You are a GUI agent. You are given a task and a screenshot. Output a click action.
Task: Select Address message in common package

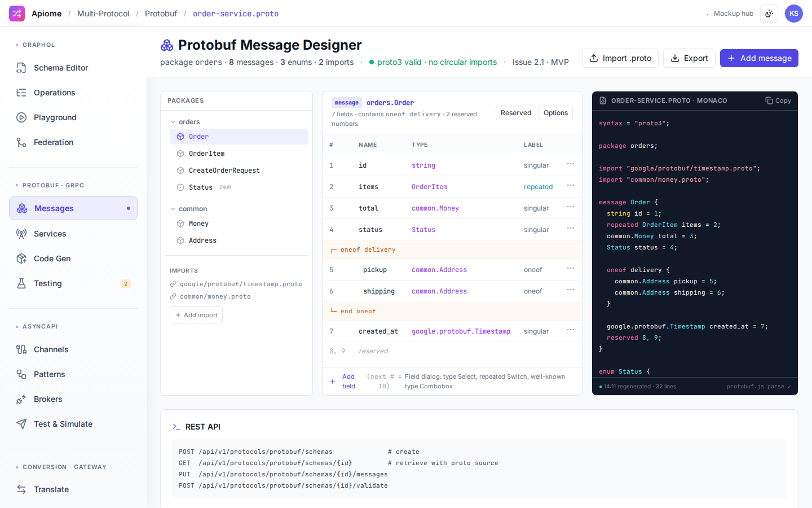[x=239, y=240]
